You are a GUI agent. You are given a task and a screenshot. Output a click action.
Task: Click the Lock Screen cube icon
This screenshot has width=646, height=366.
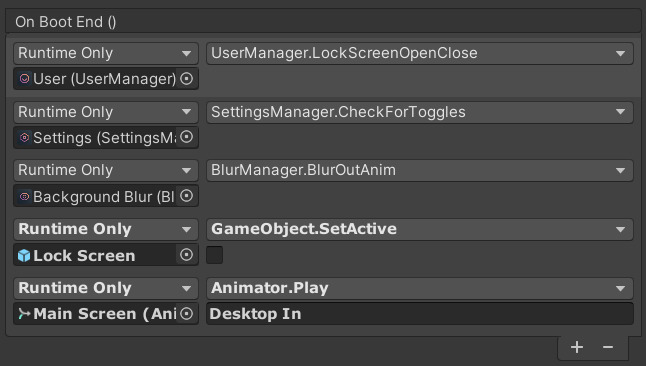(x=24, y=256)
